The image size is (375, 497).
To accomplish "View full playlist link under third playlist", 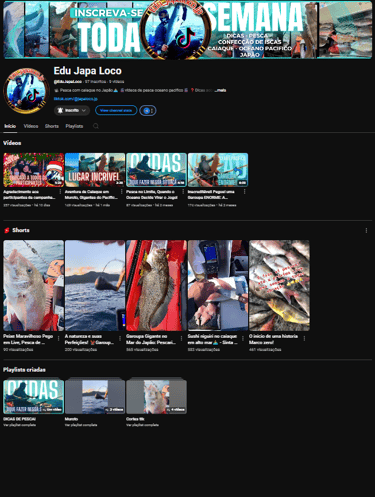I will coord(142,425).
